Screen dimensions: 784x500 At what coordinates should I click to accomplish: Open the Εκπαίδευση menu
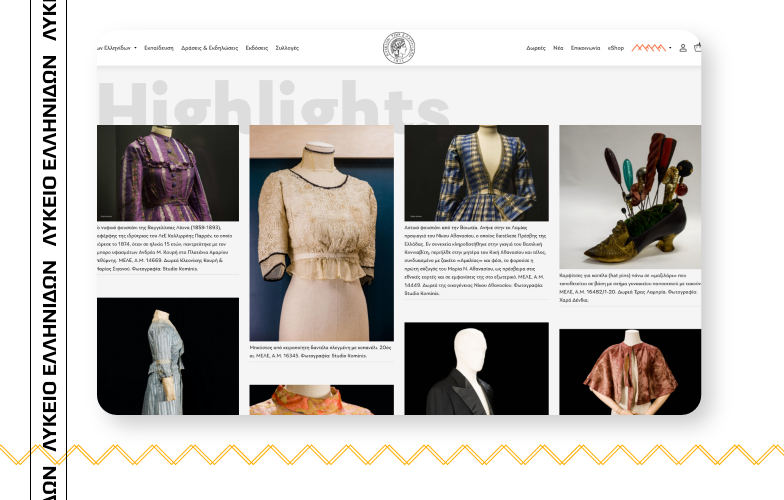(x=158, y=48)
